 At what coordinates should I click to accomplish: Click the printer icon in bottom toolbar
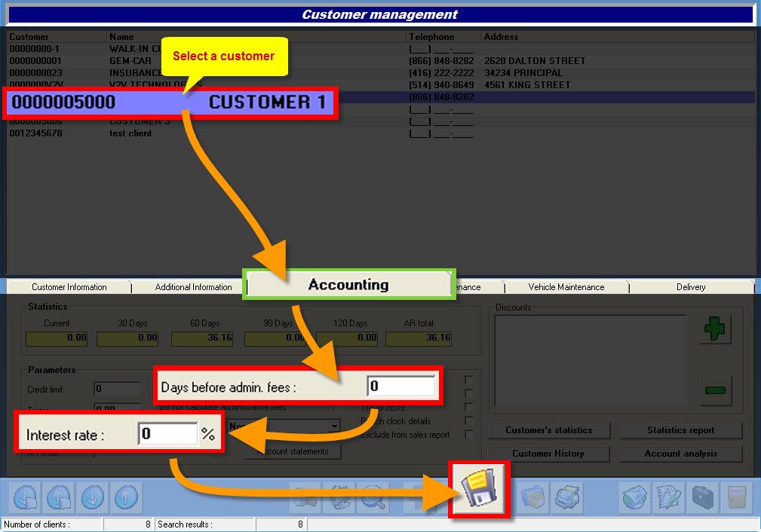[x=567, y=497]
